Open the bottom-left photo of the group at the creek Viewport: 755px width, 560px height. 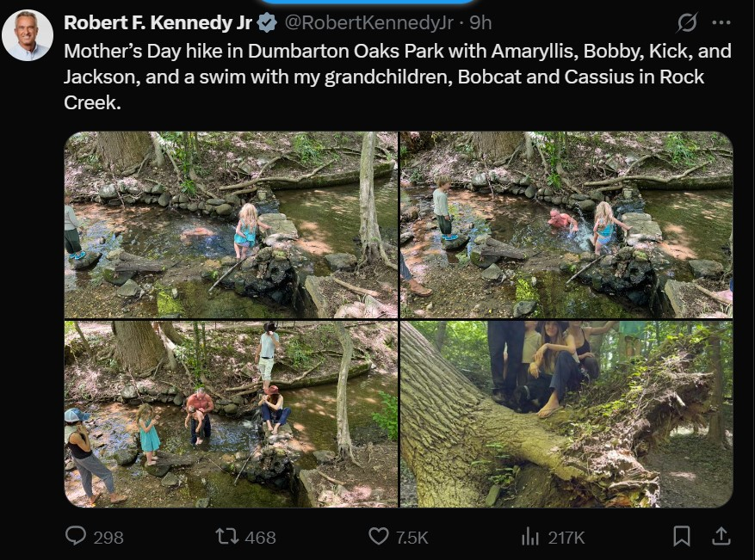[x=231, y=414]
